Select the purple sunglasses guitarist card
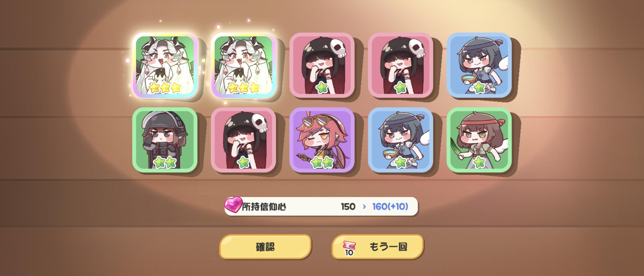The height and width of the screenshot is (276, 644). pyautogui.click(x=322, y=140)
